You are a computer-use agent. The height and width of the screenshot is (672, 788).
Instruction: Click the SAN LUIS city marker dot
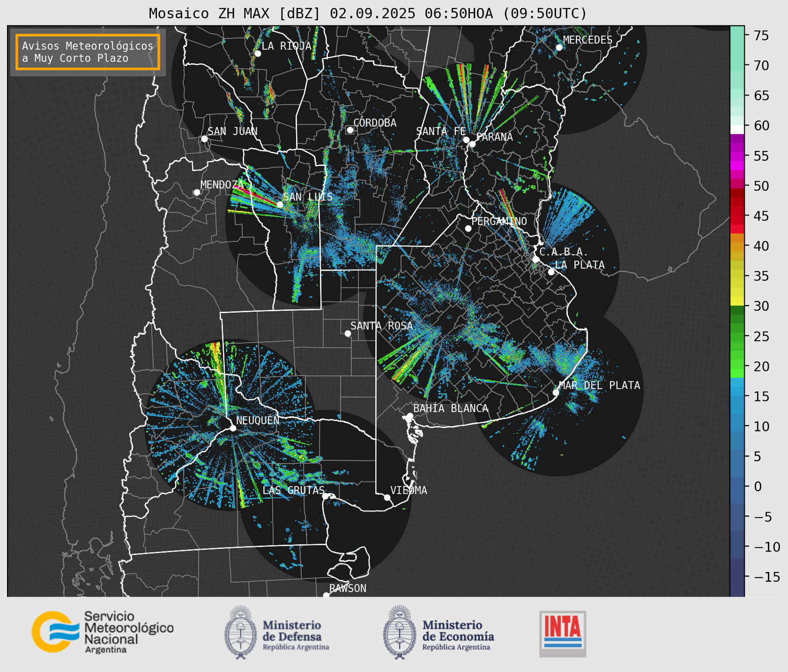(280, 205)
